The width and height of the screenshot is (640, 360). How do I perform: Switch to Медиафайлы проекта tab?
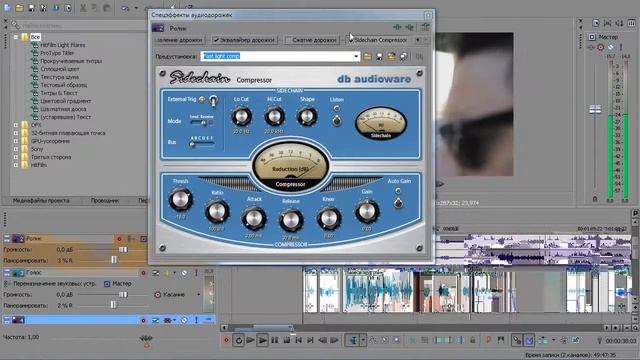[x=41, y=200]
